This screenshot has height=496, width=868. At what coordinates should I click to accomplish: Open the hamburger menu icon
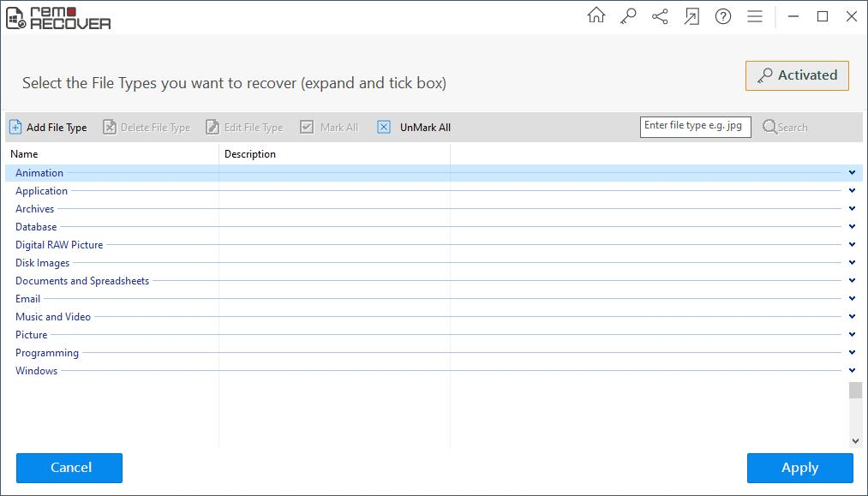pyautogui.click(x=755, y=16)
